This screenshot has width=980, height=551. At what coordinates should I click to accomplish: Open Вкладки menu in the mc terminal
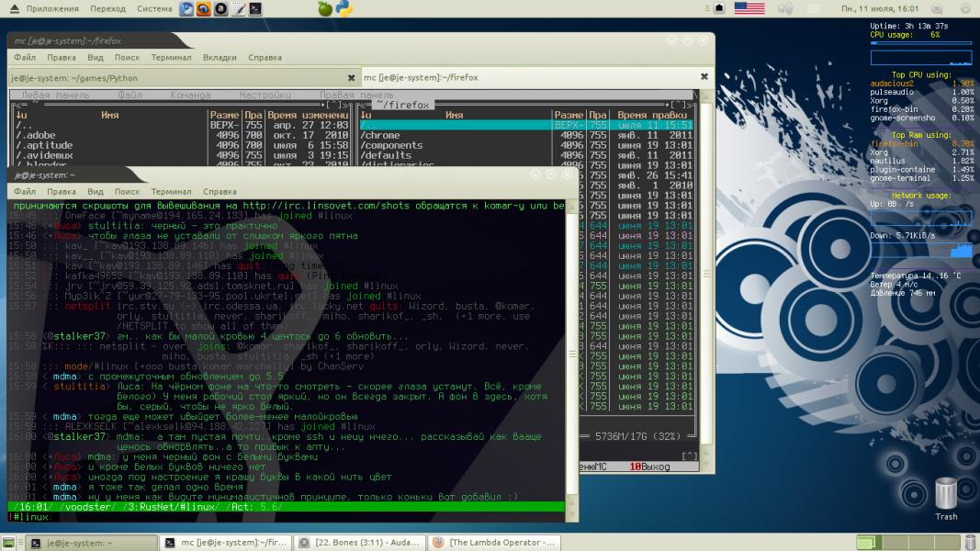tap(220, 57)
